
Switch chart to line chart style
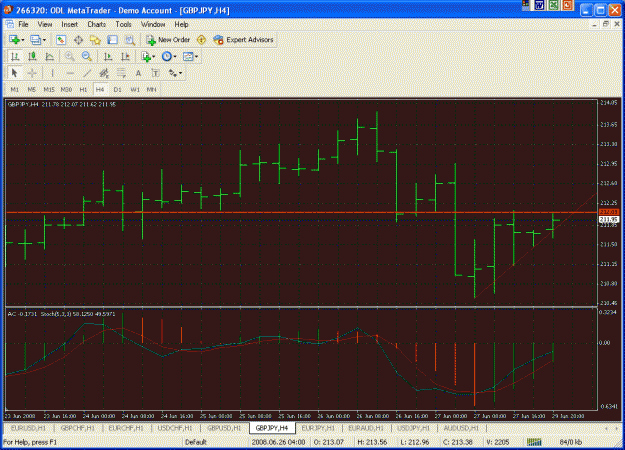[x=49, y=57]
